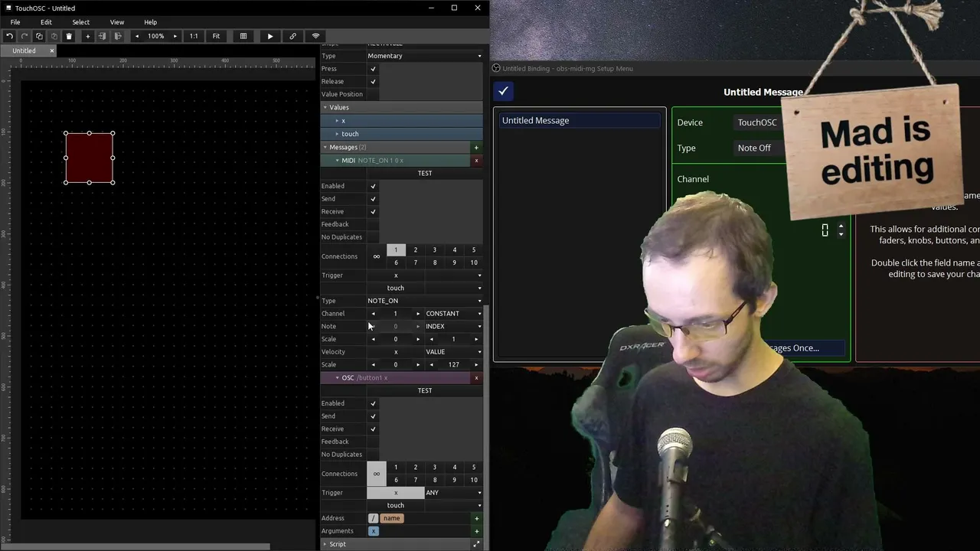This screenshot has width=980, height=551.
Task: Collapse the MIDI NOTE_ON message header
Action: (337, 161)
